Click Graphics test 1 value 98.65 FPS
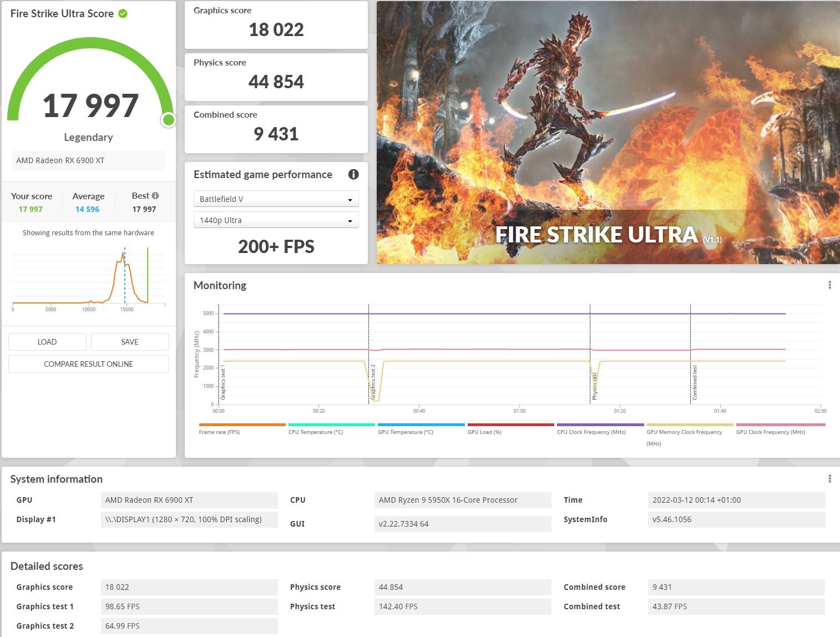 pos(189,606)
